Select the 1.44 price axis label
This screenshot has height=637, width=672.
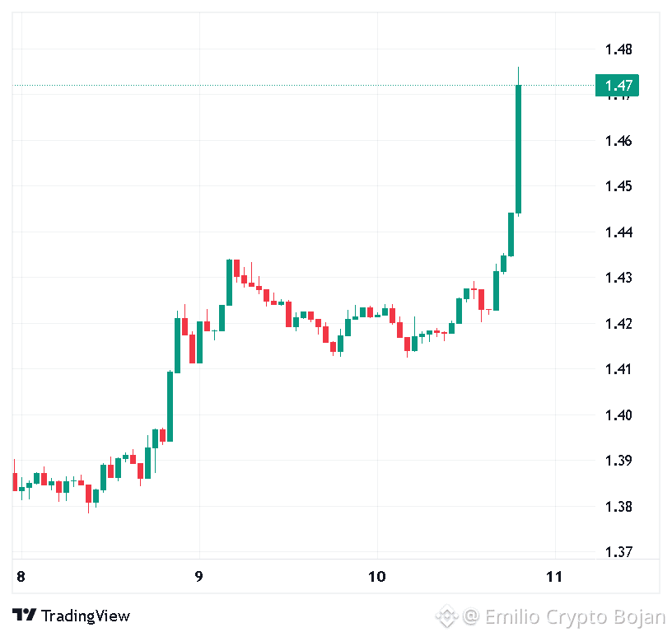tap(618, 232)
